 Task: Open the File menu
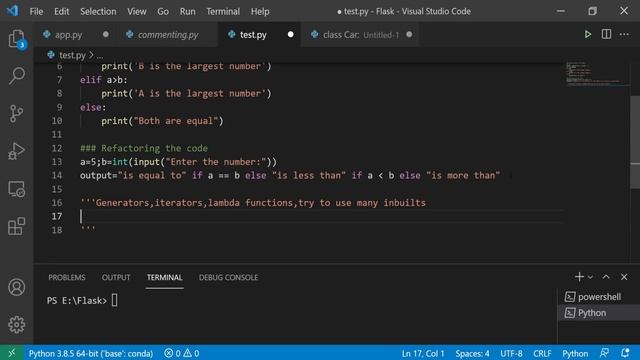(x=36, y=11)
